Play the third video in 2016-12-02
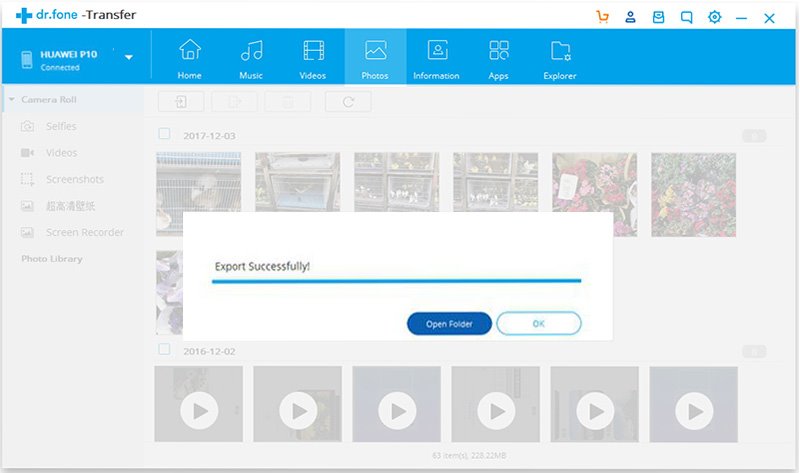The width and height of the screenshot is (800, 473). 397,411
